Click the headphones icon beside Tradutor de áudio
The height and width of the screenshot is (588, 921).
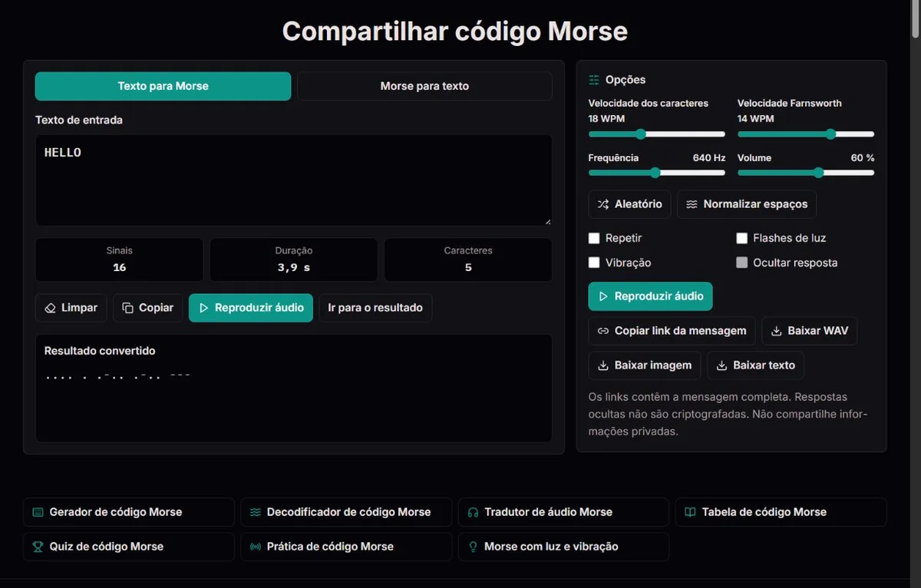(x=473, y=512)
